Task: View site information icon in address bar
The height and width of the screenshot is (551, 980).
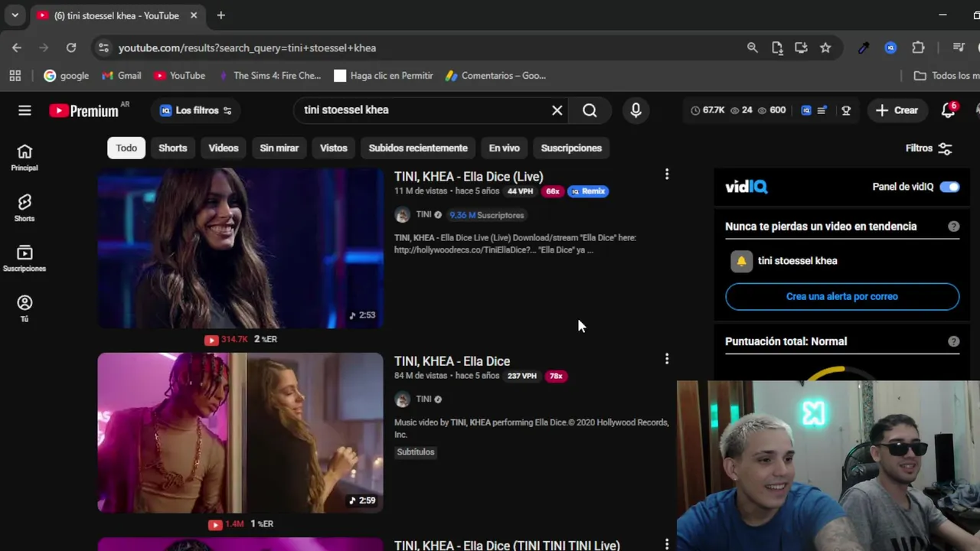Action: pos(103,47)
